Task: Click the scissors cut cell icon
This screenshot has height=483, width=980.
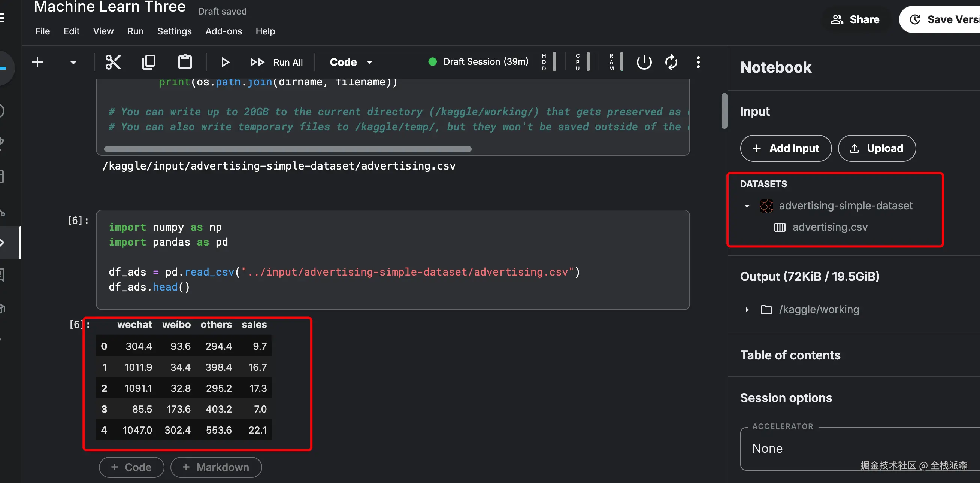Action: [113, 62]
